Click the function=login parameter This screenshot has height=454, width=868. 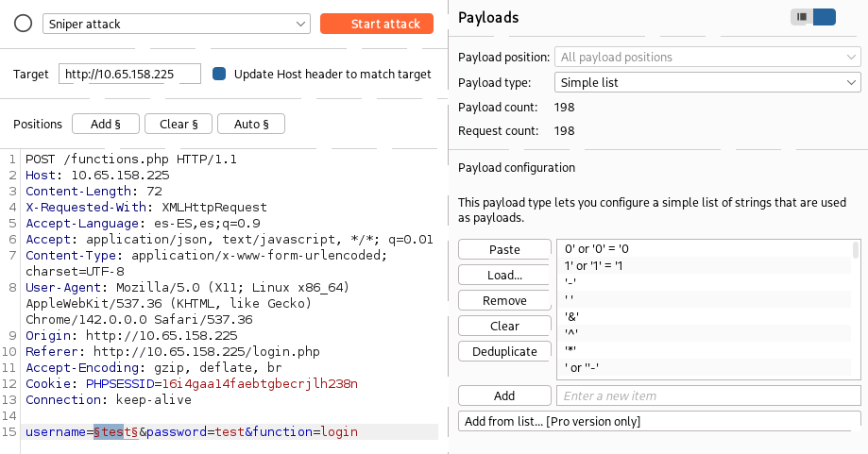pos(305,432)
